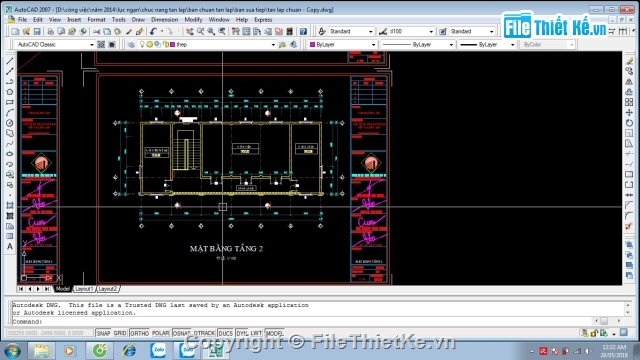
Task: Jump to last layout tab arrow
Action: click(x=47, y=289)
